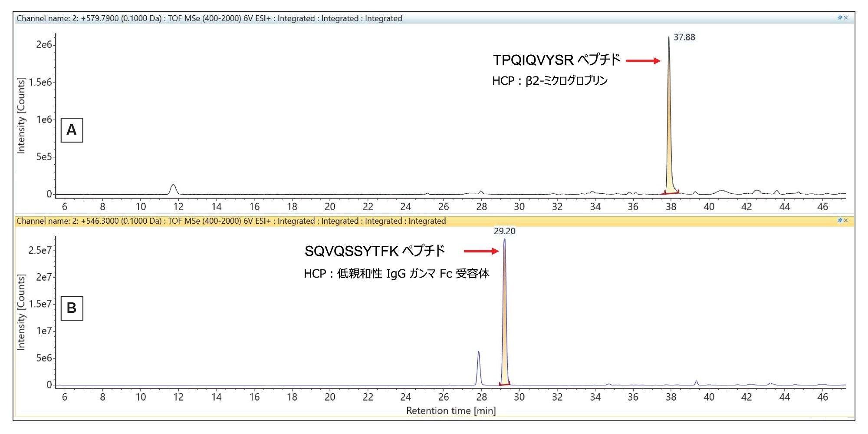868x434 pixels.
Task: Click the small peak near 11.7 min in panel A
Action: [173, 188]
